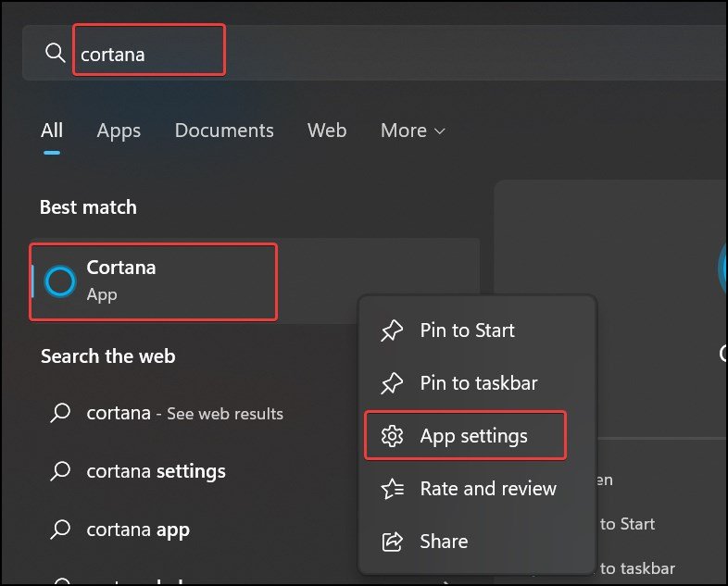Expand the More dropdown
728x586 pixels.
(413, 131)
